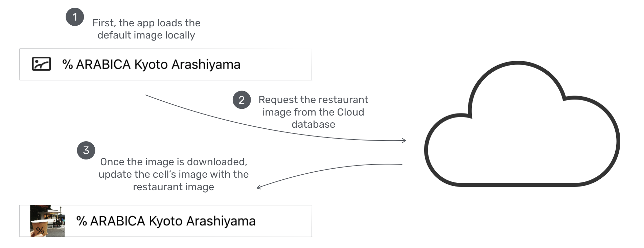The image size is (644, 248).
Task: Click "restaurant image" line in step 3 caption
Action: 174,187
